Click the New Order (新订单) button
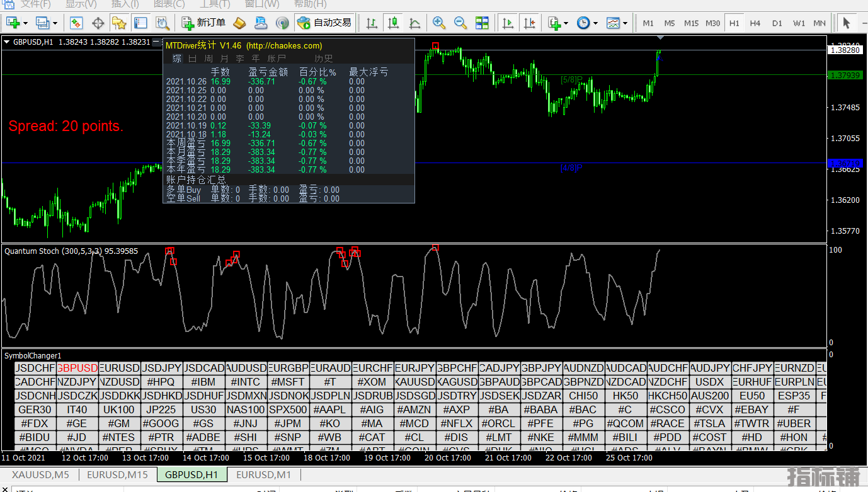Image resolution: width=868 pixels, height=492 pixels. pyautogui.click(x=203, y=23)
